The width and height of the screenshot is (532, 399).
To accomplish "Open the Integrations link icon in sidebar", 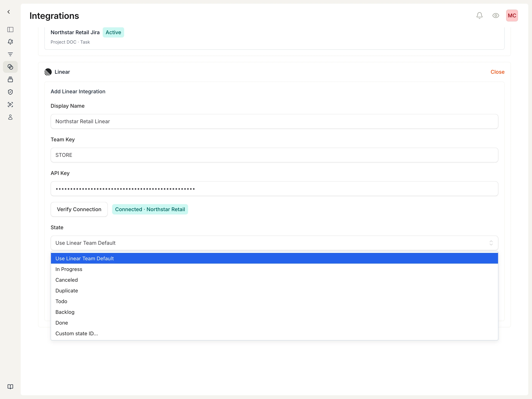I will click(x=10, y=67).
